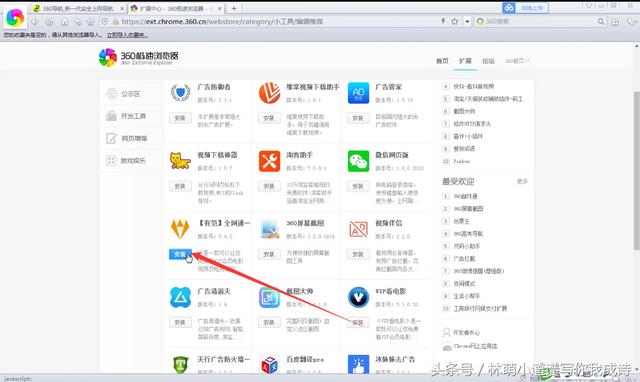The height and width of the screenshot is (382, 640).
Task: Open the 百度翻译pro cube icon
Action: (269, 364)
